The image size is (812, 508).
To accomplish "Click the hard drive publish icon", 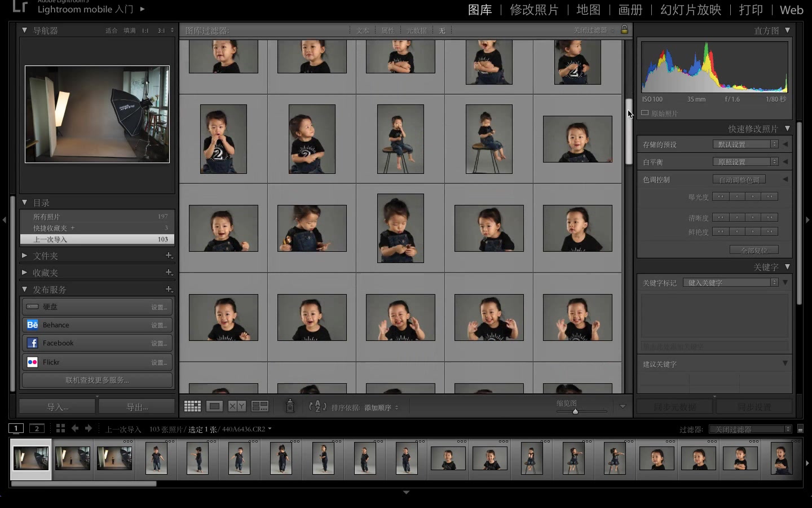I will (x=33, y=306).
